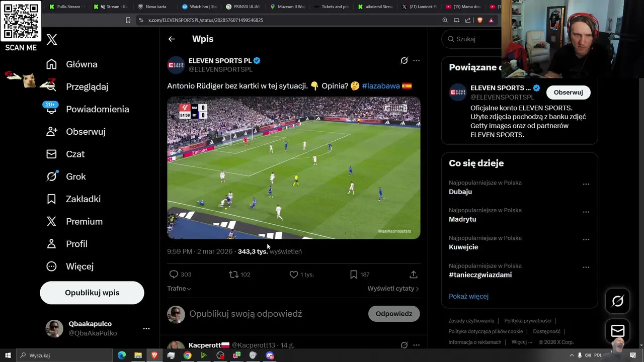Open the Dubaju trending topic
644x362 pixels.
(460, 192)
